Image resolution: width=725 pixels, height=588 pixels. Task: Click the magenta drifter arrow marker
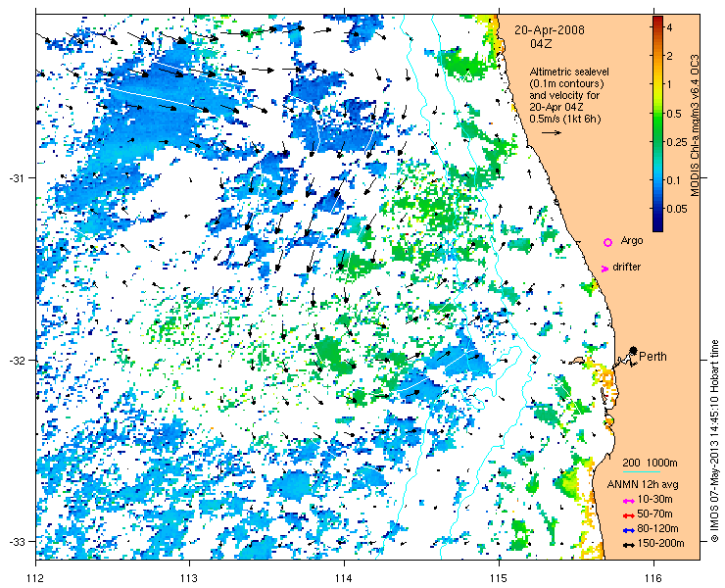(604, 269)
